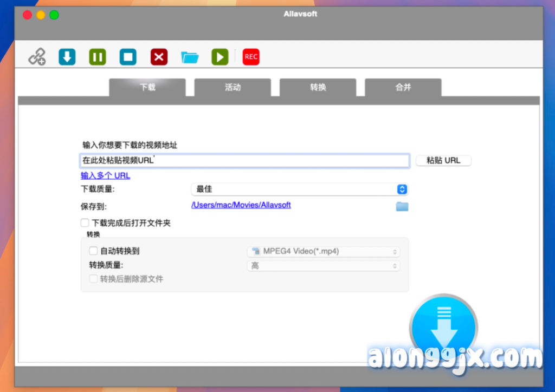Pause download using green pause icon
This screenshot has width=555, height=392.
pos(98,57)
